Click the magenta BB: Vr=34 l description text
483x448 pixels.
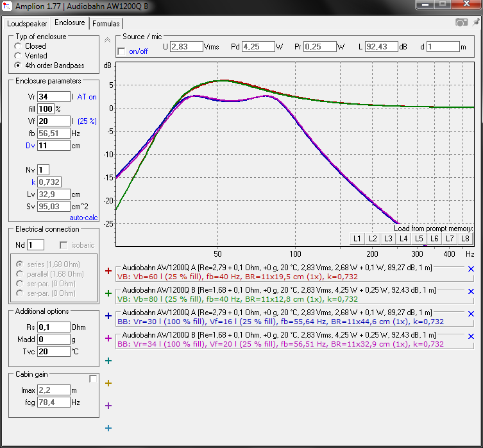[x=280, y=344]
